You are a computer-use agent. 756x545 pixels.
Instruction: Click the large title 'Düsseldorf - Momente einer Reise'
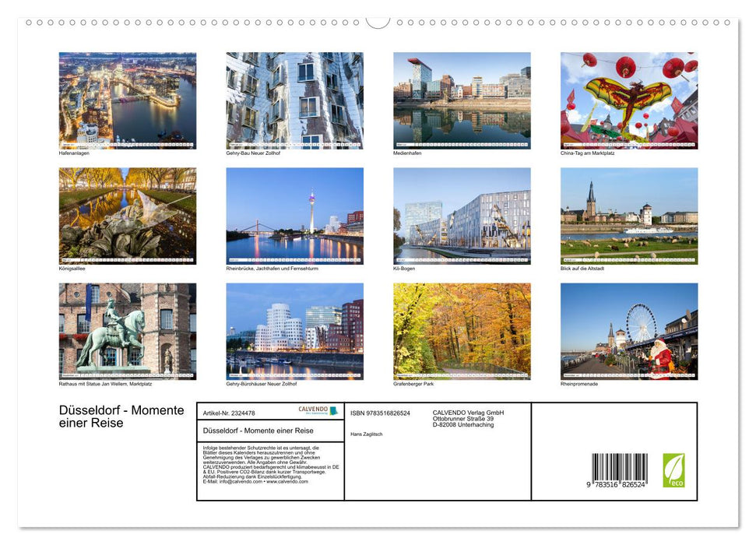121,417
